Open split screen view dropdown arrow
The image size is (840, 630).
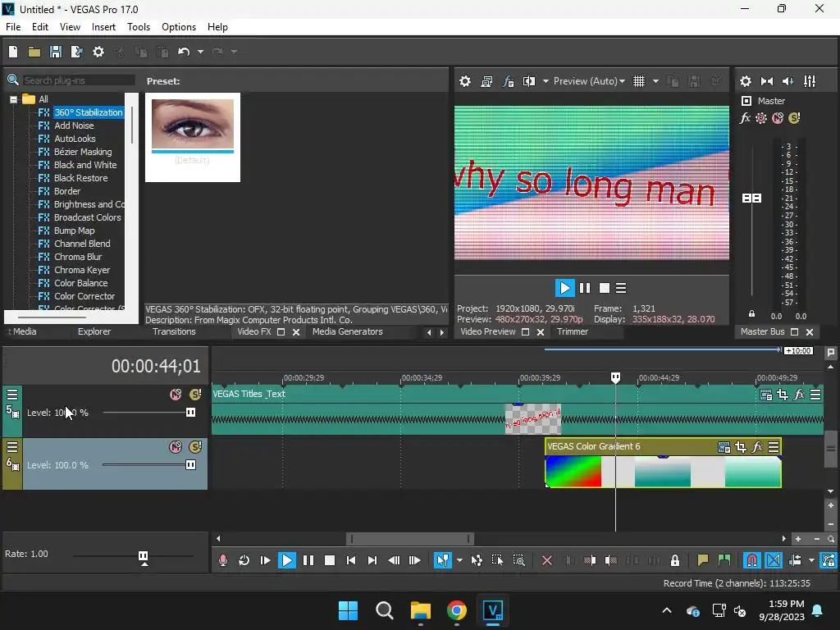point(546,81)
